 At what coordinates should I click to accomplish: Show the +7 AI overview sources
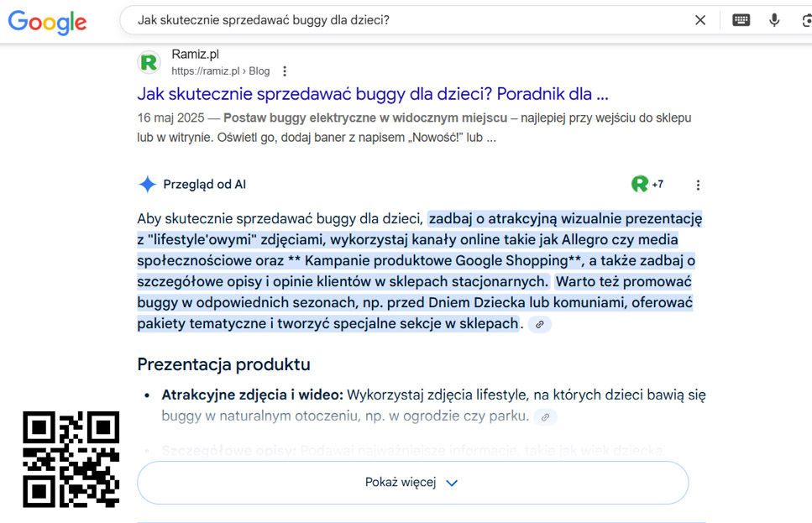tap(647, 185)
